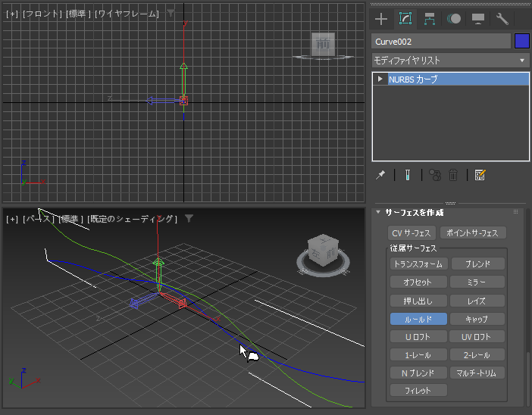532x415 pixels.
Task: Open the Create command panel tab
Action: [381, 19]
